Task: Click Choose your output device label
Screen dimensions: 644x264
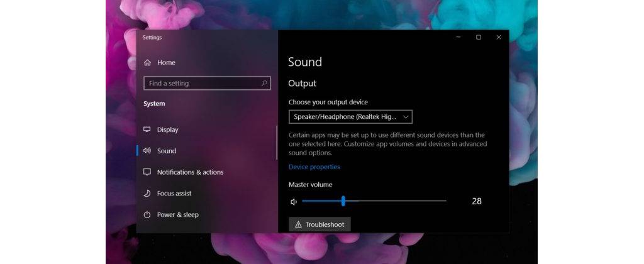Action: (328, 102)
